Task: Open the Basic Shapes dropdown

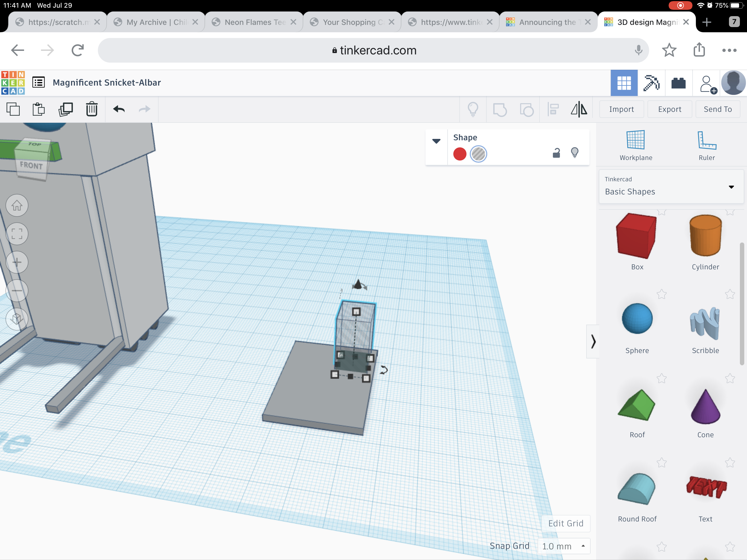Action: pos(671,186)
